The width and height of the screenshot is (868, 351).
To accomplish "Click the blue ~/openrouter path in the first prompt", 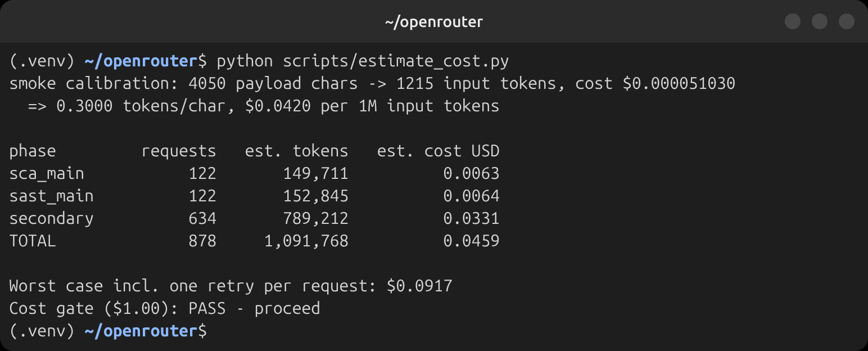I will [142, 61].
